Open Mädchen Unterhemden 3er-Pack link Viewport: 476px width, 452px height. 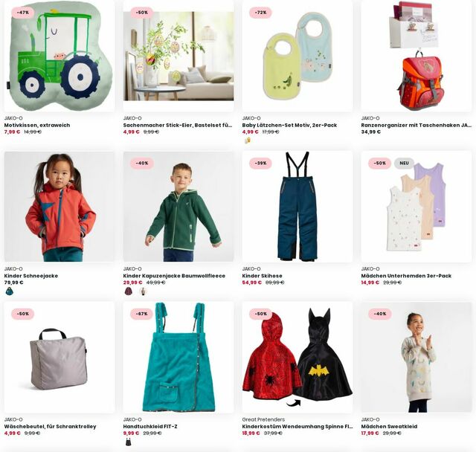[x=406, y=276]
